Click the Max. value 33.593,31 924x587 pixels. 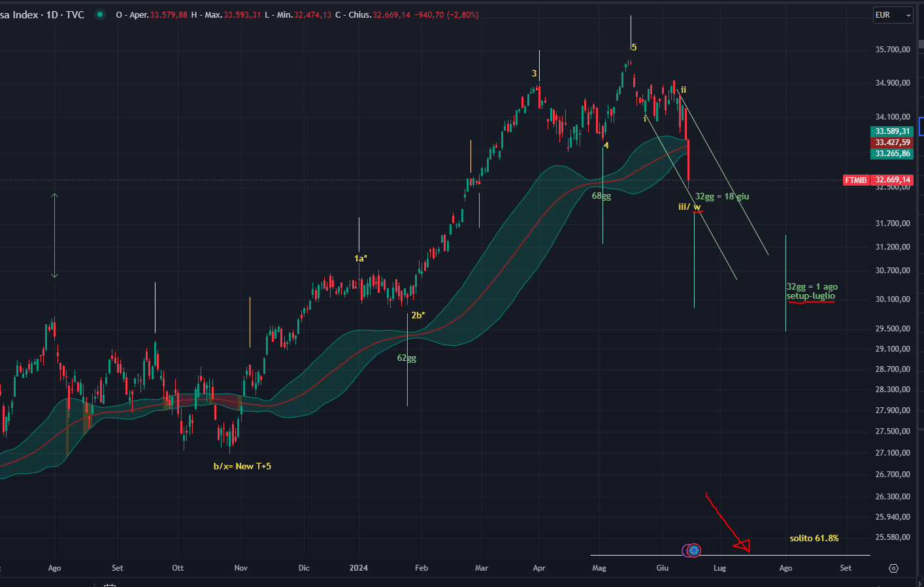click(x=242, y=14)
